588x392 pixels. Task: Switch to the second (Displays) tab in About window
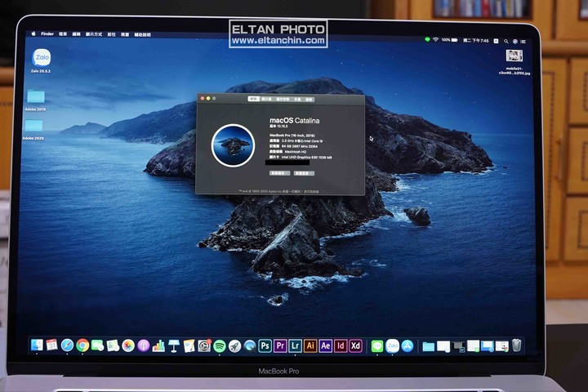tap(266, 99)
